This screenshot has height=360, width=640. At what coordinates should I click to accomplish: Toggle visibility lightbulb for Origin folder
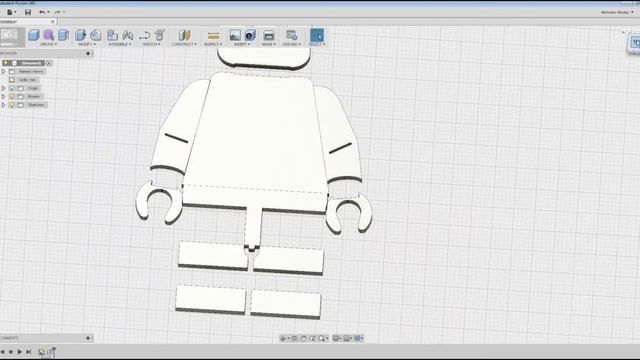point(12,88)
